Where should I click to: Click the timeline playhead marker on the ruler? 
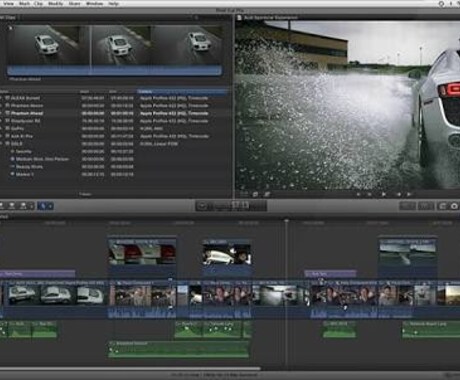pos(286,221)
